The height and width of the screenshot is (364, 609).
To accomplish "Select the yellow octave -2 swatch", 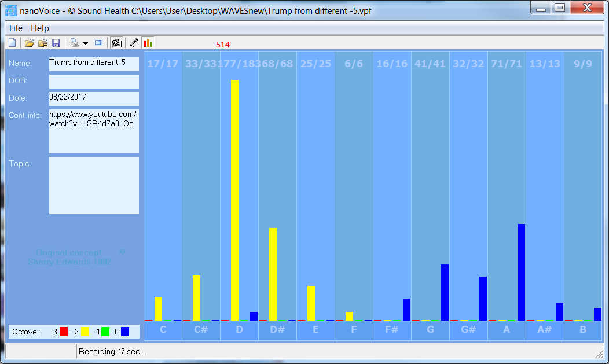I will coord(85,332).
